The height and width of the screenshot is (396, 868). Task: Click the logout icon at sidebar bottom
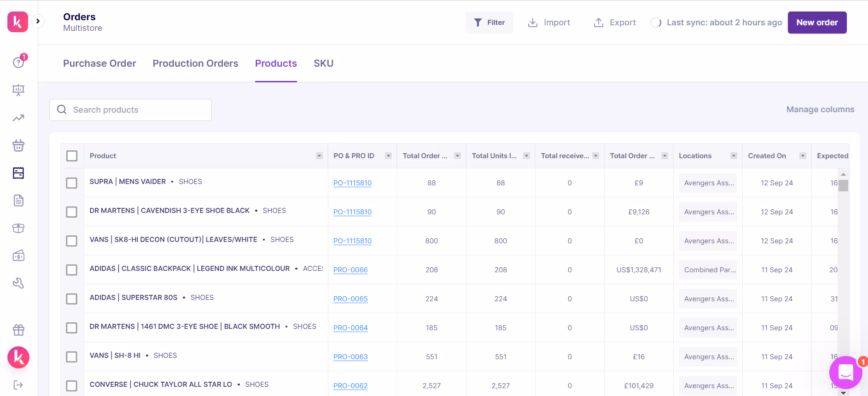click(x=18, y=385)
